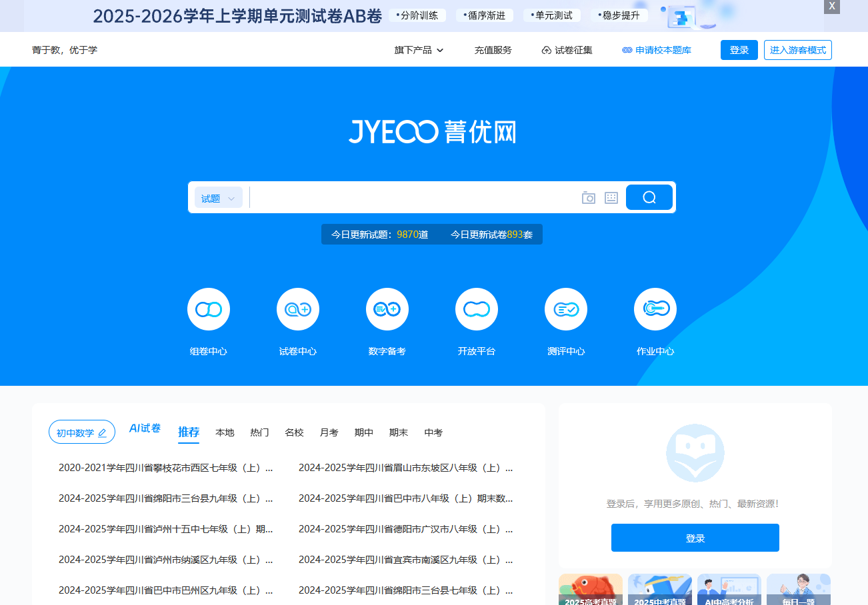Image resolution: width=868 pixels, height=605 pixels.
Task: Click the 今日更新试题 9870道 count
Action: point(380,235)
